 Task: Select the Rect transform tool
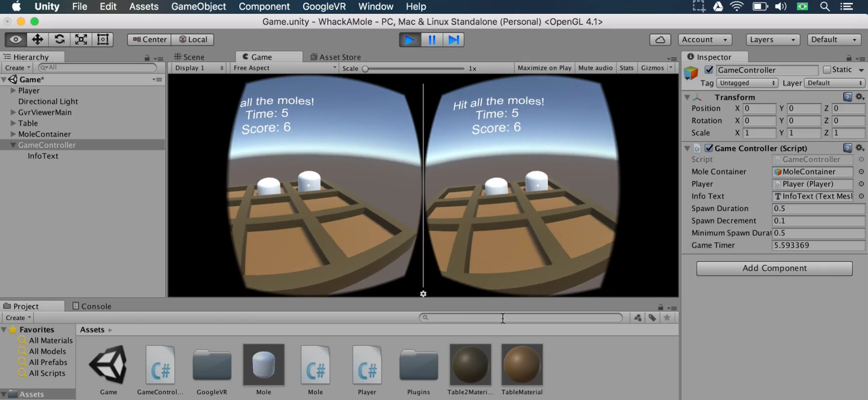[102, 39]
